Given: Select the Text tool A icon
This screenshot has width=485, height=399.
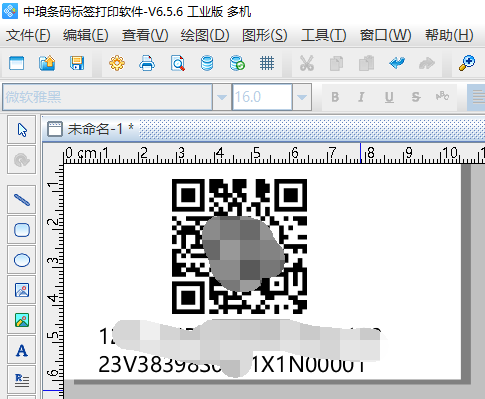Looking at the screenshot, I should (22, 350).
